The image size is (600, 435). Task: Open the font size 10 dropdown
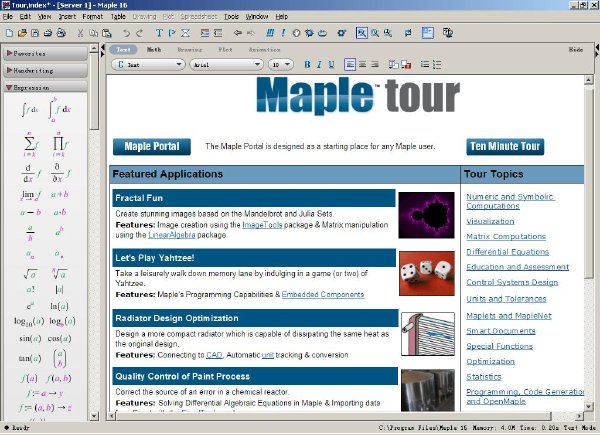[281, 65]
